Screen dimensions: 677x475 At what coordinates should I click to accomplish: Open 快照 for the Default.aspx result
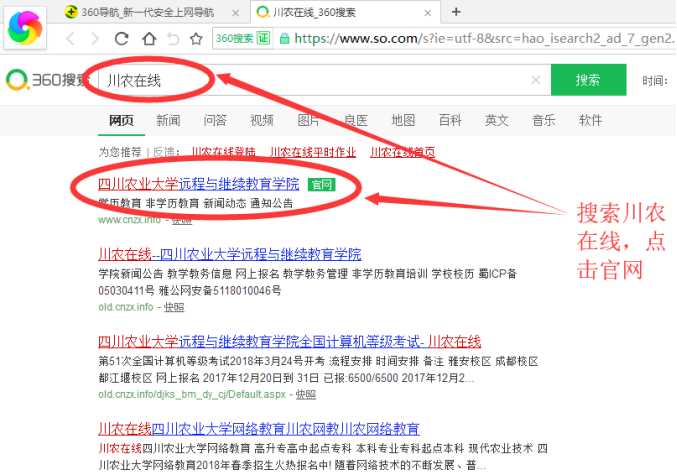coord(306,395)
